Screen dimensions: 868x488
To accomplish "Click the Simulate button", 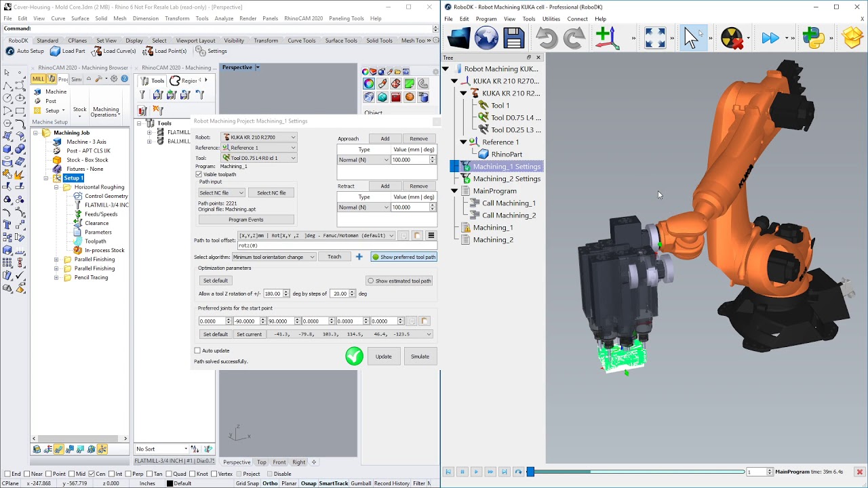I will 420,357.
